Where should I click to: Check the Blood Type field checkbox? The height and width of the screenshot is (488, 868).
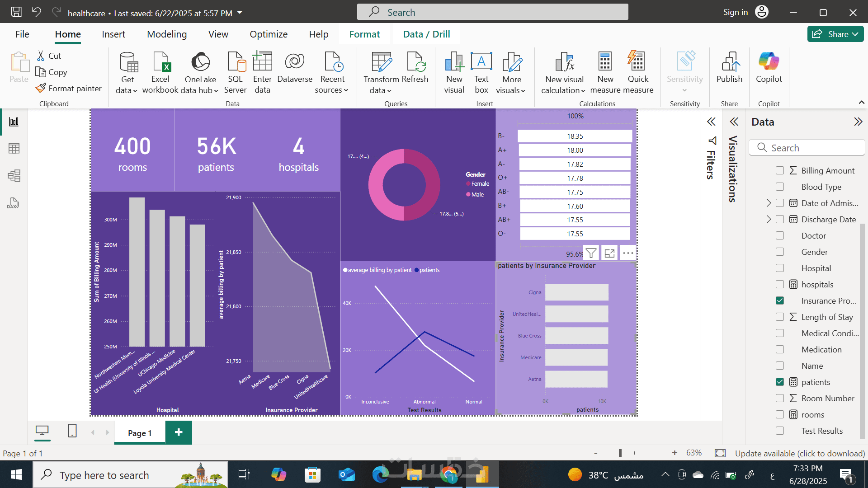coord(779,187)
